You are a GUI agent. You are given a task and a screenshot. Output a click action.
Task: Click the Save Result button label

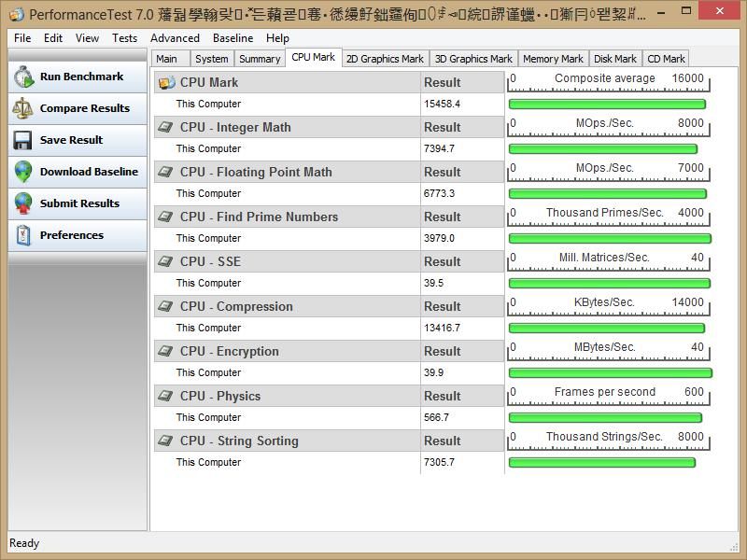pos(72,140)
